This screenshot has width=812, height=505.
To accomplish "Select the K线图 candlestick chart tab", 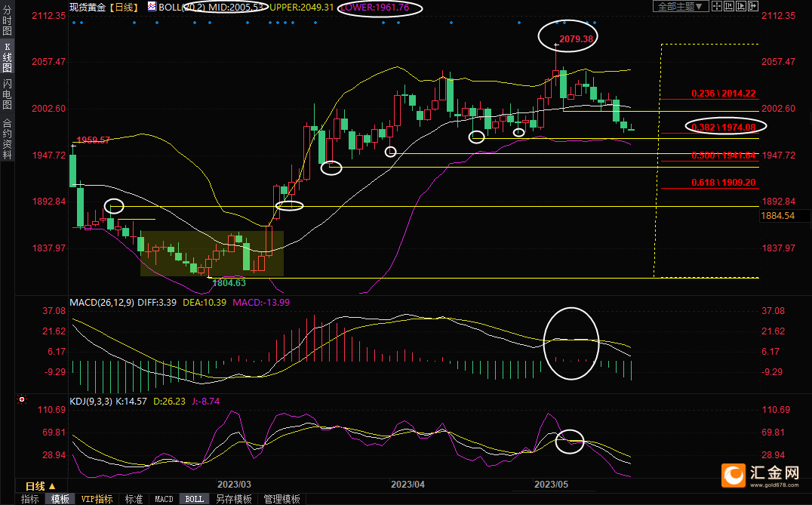I will (8, 57).
